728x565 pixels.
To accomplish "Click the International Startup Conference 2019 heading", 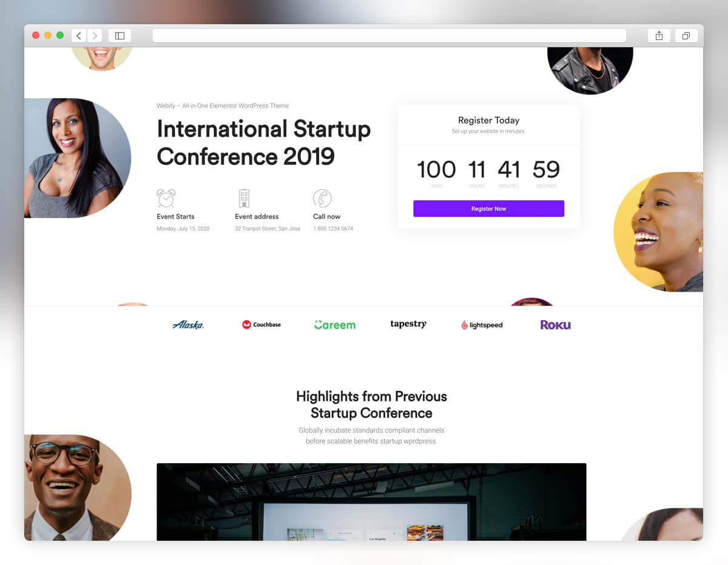I will tap(263, 142).
